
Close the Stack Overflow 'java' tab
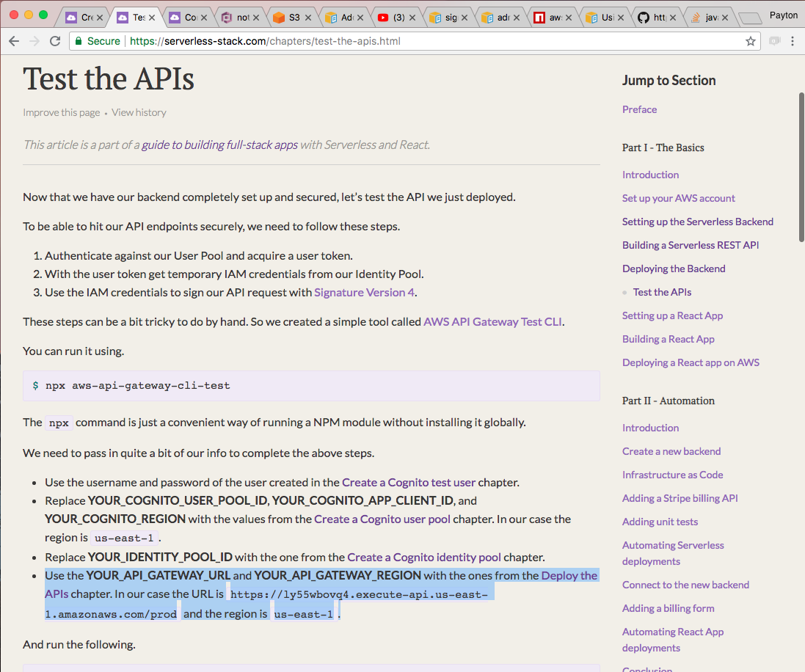[x=725, y=18]
